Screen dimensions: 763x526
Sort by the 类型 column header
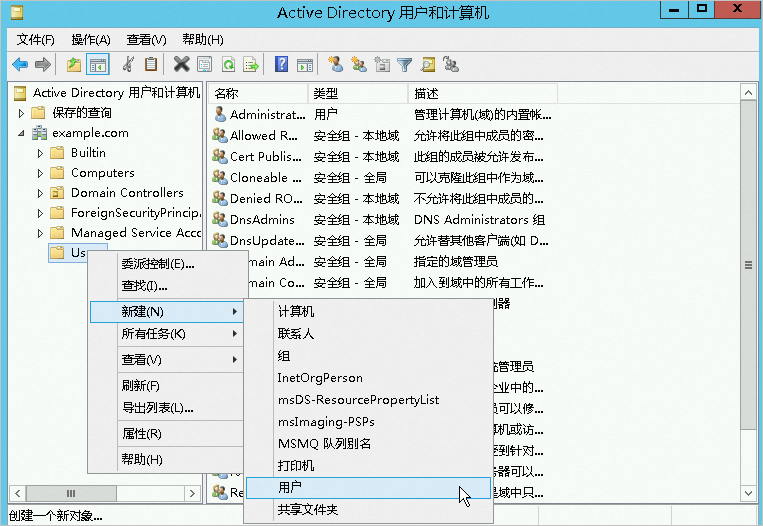(x=358, y=93)
